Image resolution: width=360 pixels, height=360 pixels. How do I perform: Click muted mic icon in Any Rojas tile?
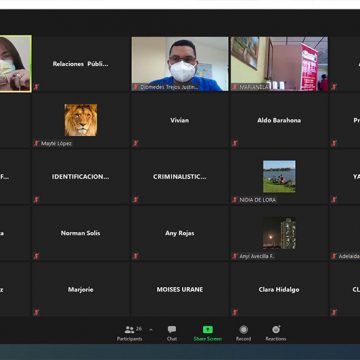(136, 256)
